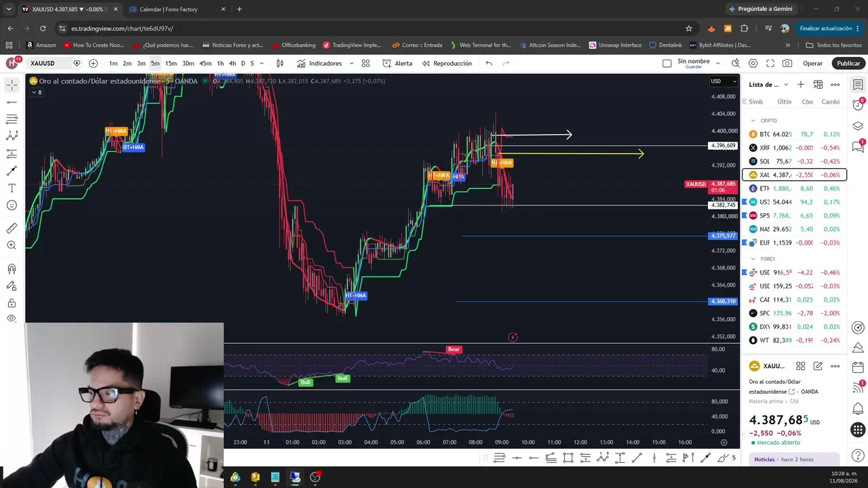
Task: Switch chart to 15m timeframe
Action: [171, 63]
